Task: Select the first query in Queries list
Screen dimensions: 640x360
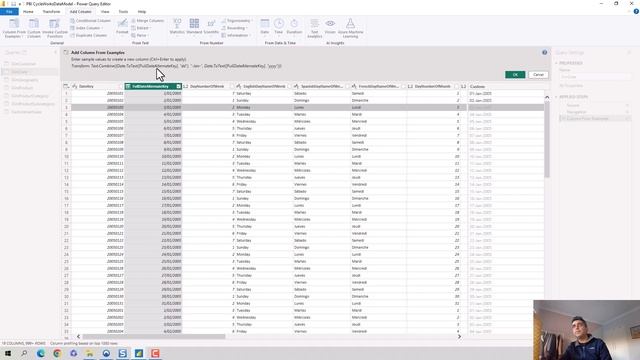Action: click(x=23, y=64)
